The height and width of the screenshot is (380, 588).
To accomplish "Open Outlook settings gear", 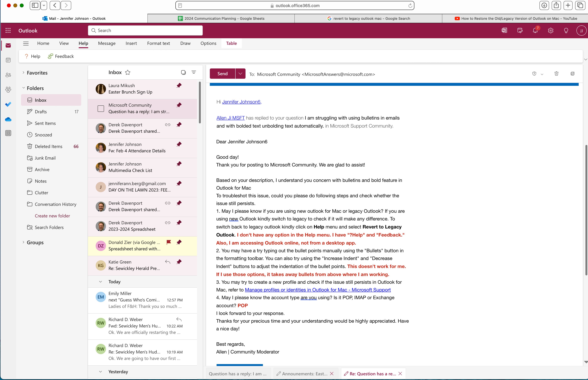I will coord(551,30).
